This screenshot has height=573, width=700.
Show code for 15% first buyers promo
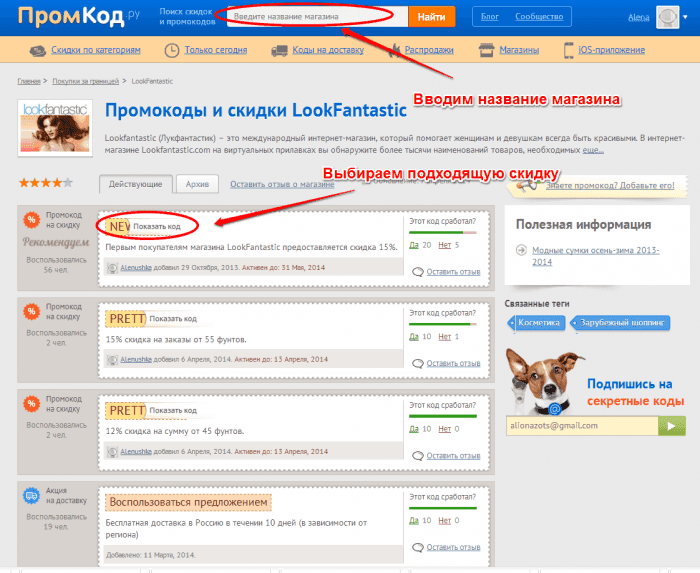click(x=157, y=227)
